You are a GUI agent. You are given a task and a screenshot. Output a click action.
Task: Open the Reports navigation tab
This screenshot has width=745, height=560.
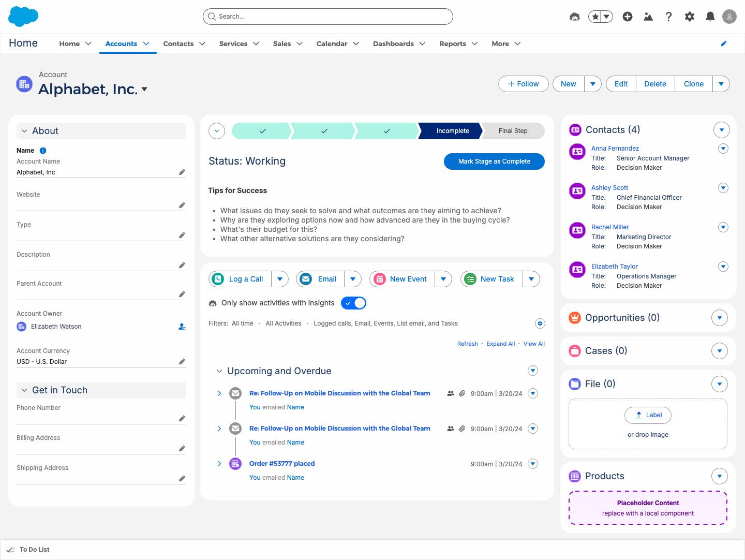(x=453, y=44)
